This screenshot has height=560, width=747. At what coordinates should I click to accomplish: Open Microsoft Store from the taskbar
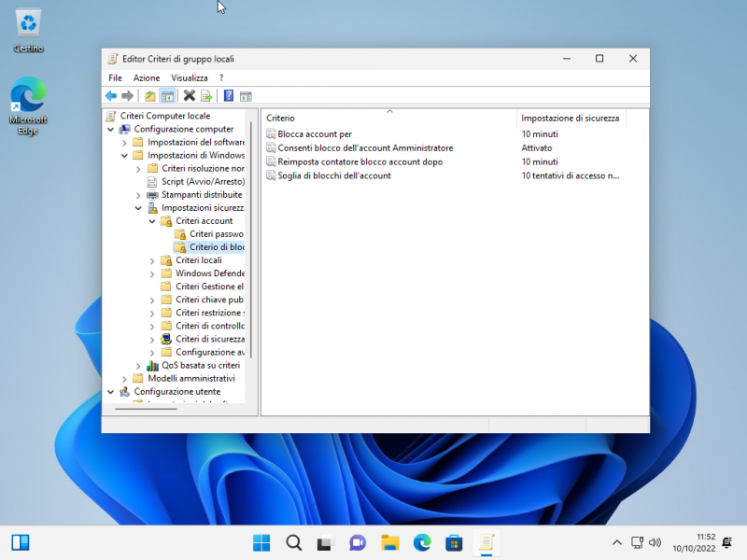point(454,542)
